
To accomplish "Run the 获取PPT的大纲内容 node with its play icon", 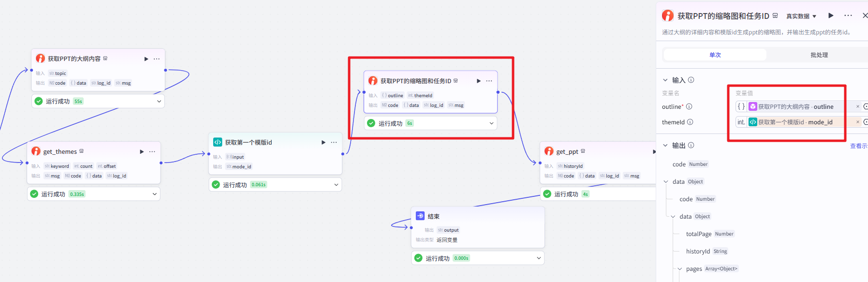I will coord(146,59).
